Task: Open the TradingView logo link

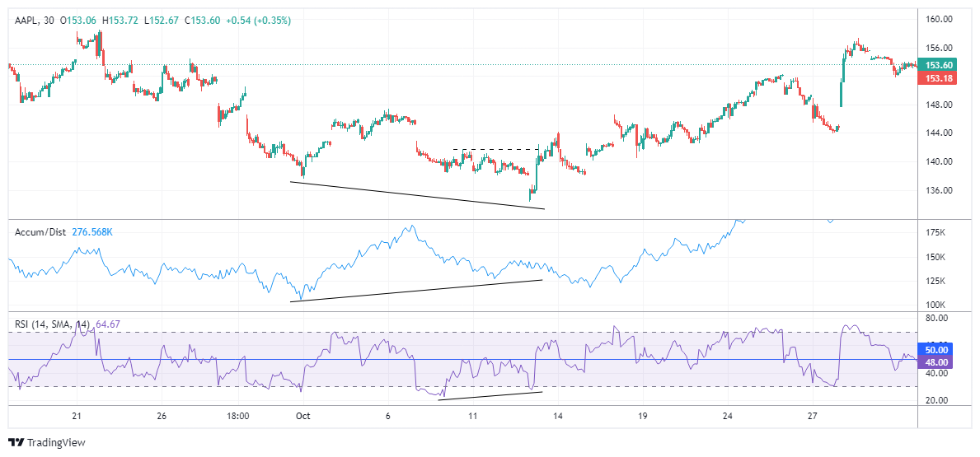Action: (47, 443)
